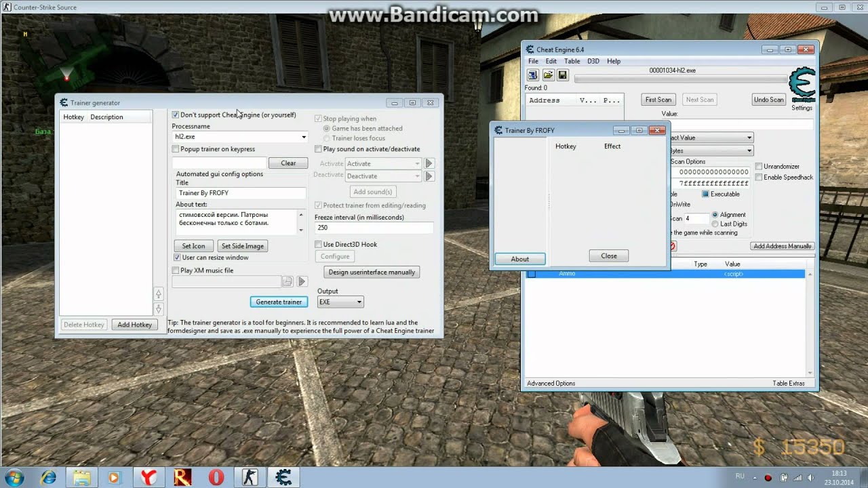This screenshot has width=868, height=488.
Task: Select the Alignment radio button
Action: (715, 215)
